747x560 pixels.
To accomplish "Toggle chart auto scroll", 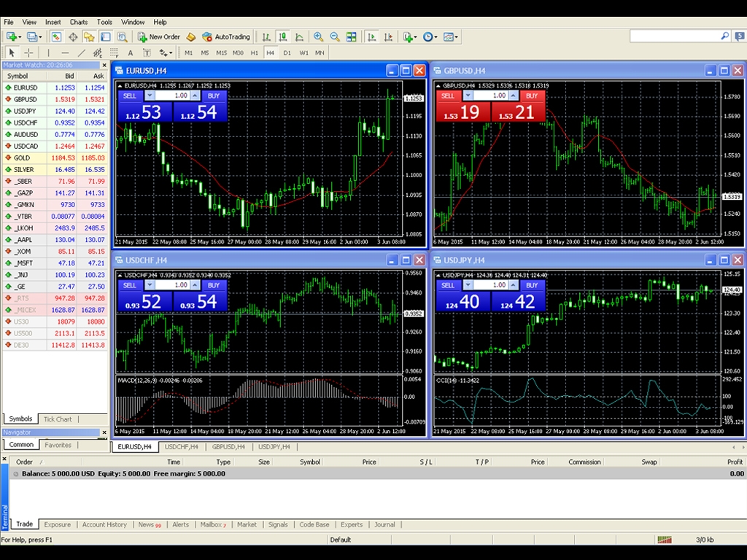I will pos(372,36).
